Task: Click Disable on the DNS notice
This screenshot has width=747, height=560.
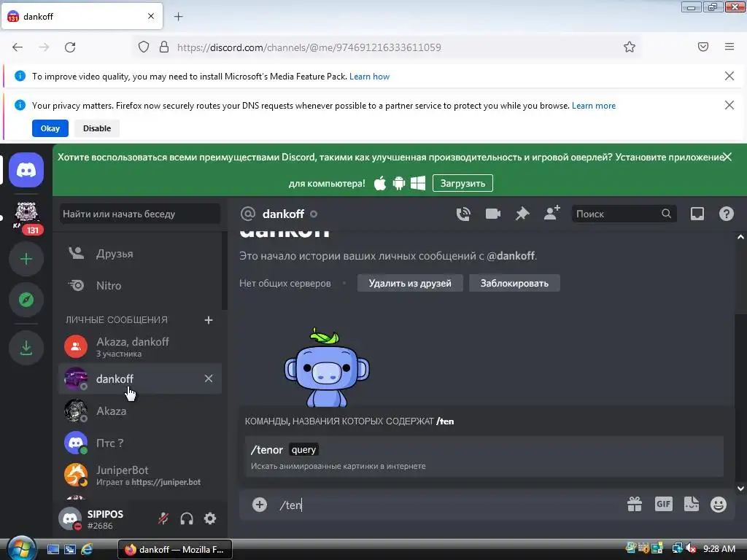Action: click(x=97, y=128)
